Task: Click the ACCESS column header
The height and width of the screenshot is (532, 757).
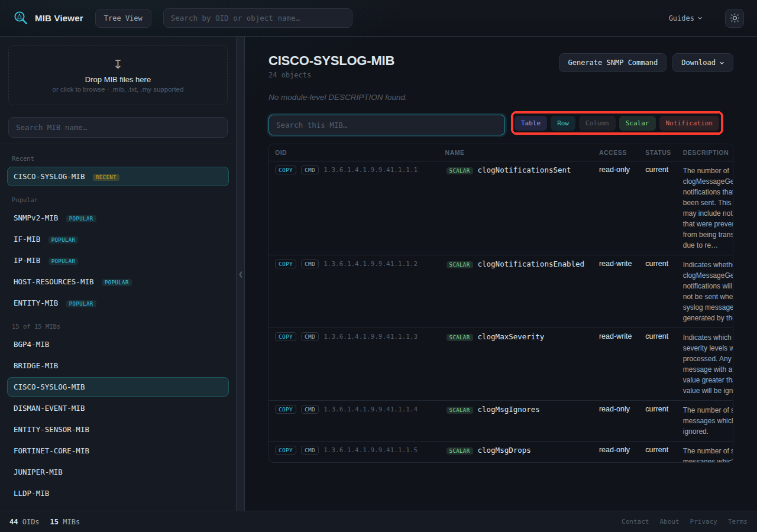Action: tap(613, 153)
